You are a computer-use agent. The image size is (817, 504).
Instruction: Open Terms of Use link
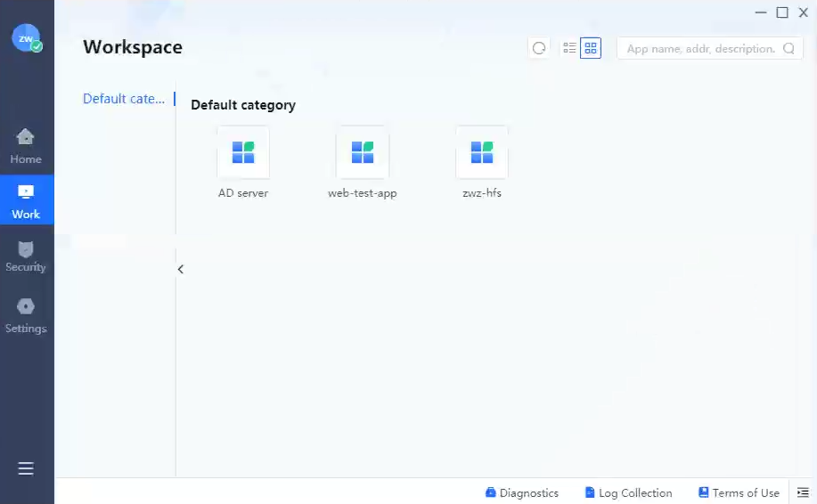pos(739,492)
